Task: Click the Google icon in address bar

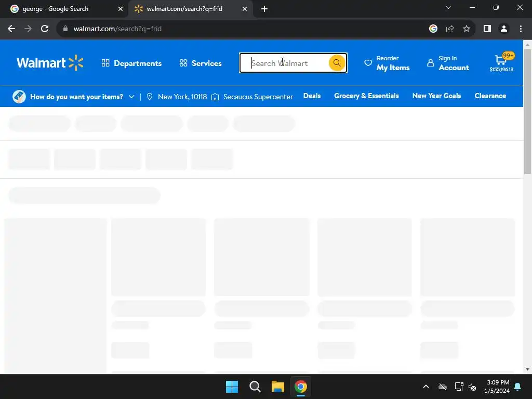Action: tap(433, 29)
